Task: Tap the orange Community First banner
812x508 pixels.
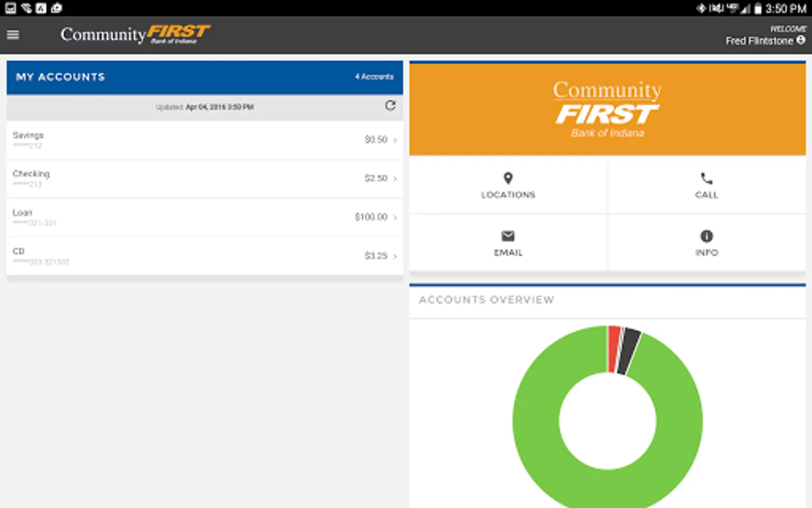Action: pyautogui.click(x=607, y=109)
